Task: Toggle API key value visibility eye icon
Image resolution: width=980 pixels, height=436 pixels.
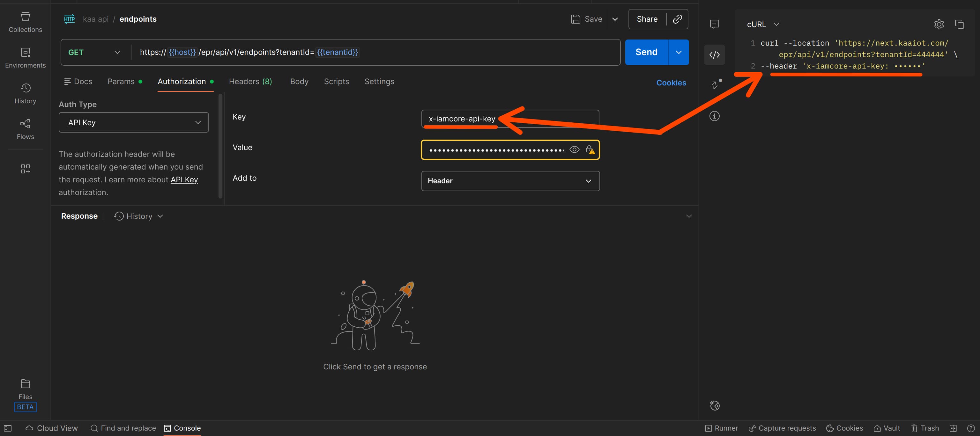Action: (x=574, y=150)
